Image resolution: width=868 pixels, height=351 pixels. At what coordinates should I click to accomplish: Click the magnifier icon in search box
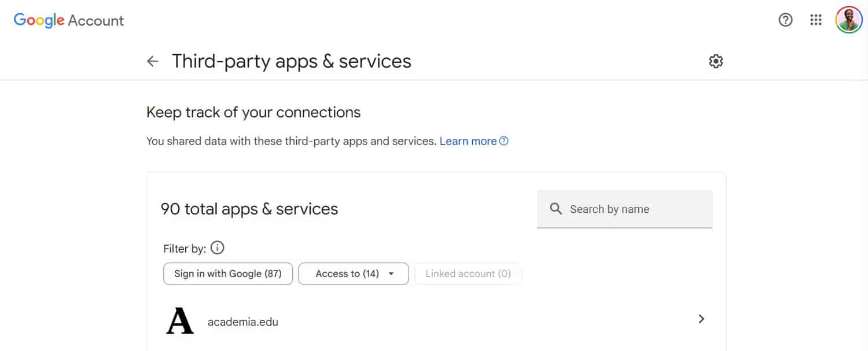[556, 209]
